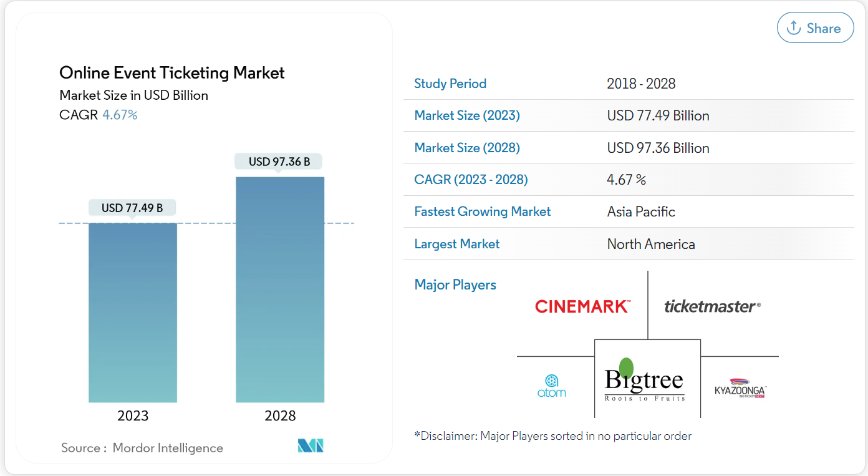Open the Fastest Growing Market link
Image resolution: width=868 pixels, height=476 pixels.
482,211
